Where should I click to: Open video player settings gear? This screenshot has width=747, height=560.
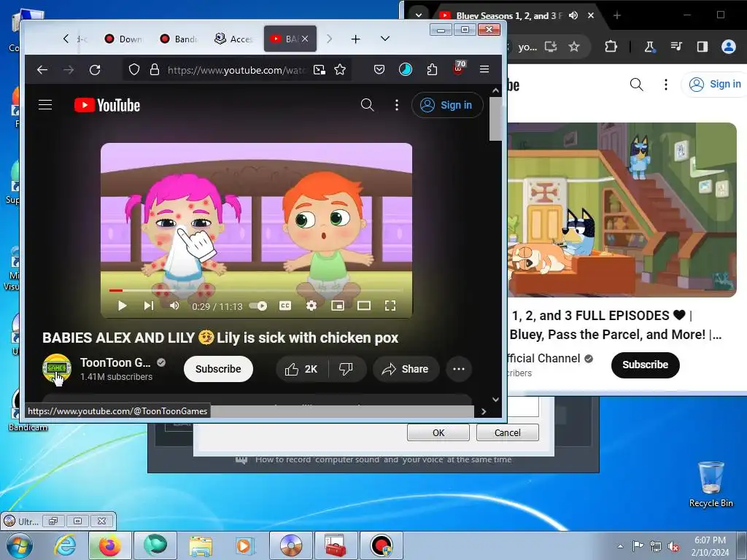pyautogui.click(x=311, y=306)
